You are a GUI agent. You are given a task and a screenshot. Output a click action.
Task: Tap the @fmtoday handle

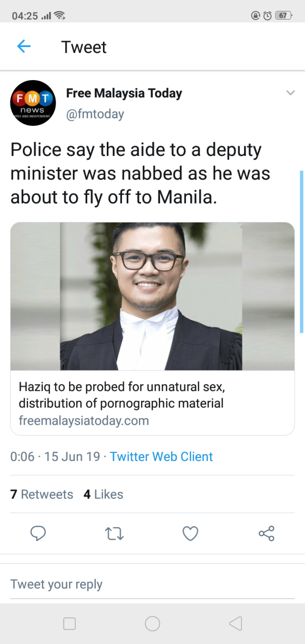(95, 114)
